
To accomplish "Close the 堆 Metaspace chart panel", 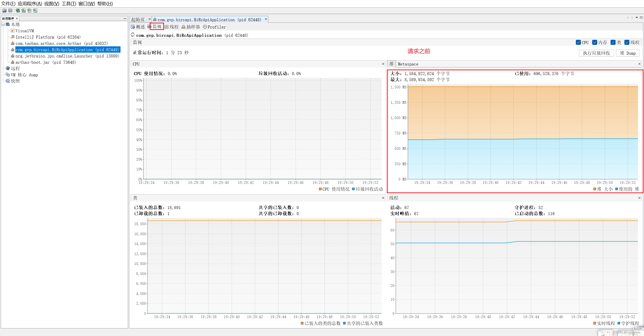I will 639,64.
